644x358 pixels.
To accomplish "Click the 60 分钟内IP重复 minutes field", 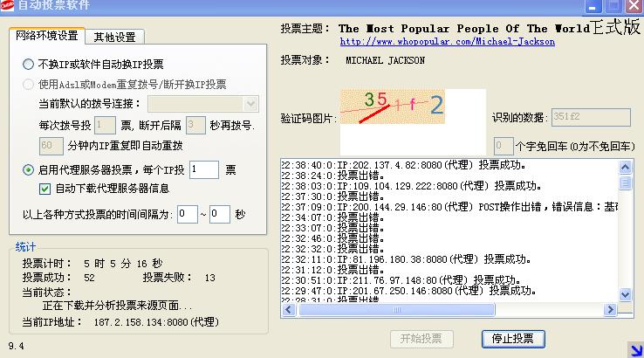I will point(51,146).
